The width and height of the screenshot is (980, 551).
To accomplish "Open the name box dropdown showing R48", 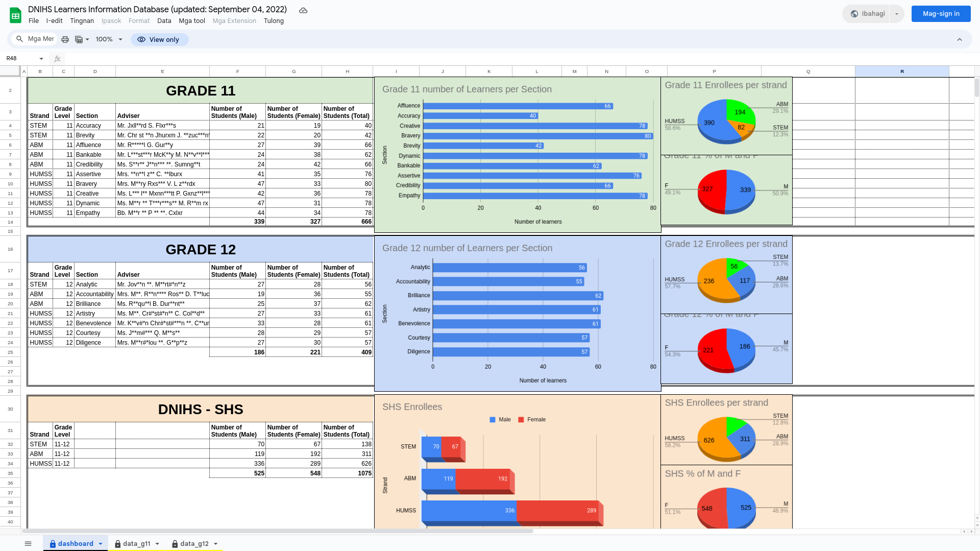I will (41, 58).
